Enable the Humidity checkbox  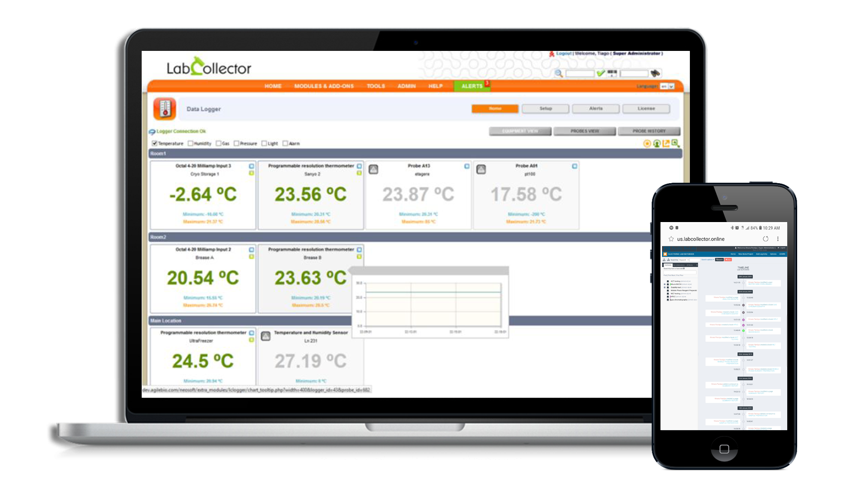(190, 143)
